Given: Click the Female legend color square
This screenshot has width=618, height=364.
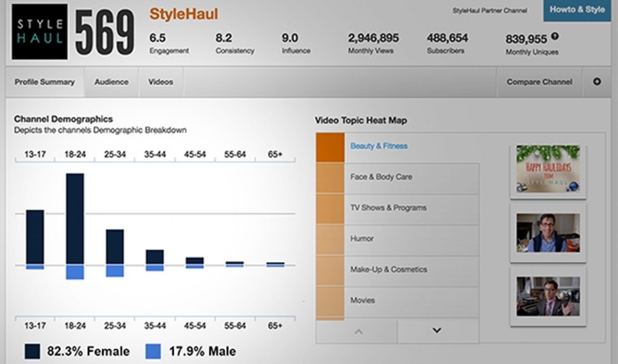Looking at the screenshot, I should click(x=32, y=350).
